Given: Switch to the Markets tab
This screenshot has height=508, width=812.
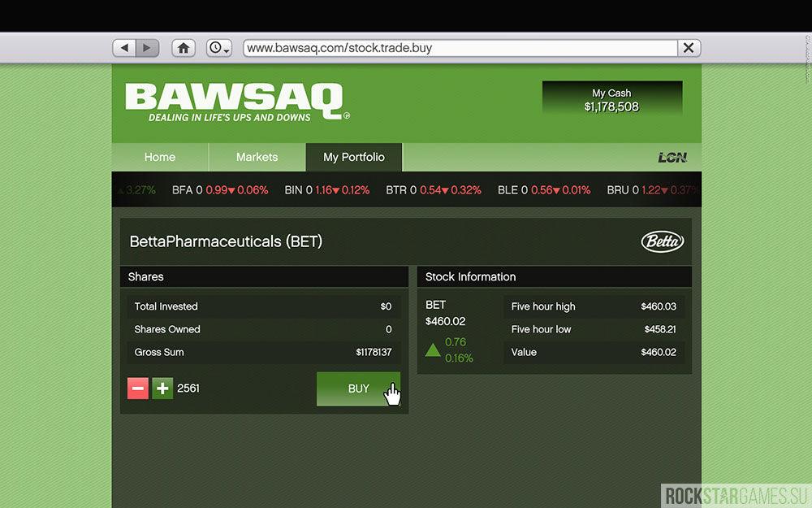Looking at the screenshot, I should [257, 157].
